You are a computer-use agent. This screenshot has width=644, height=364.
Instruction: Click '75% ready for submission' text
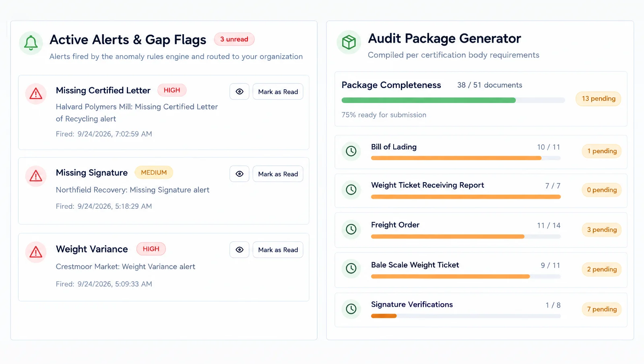click(384, 115)
